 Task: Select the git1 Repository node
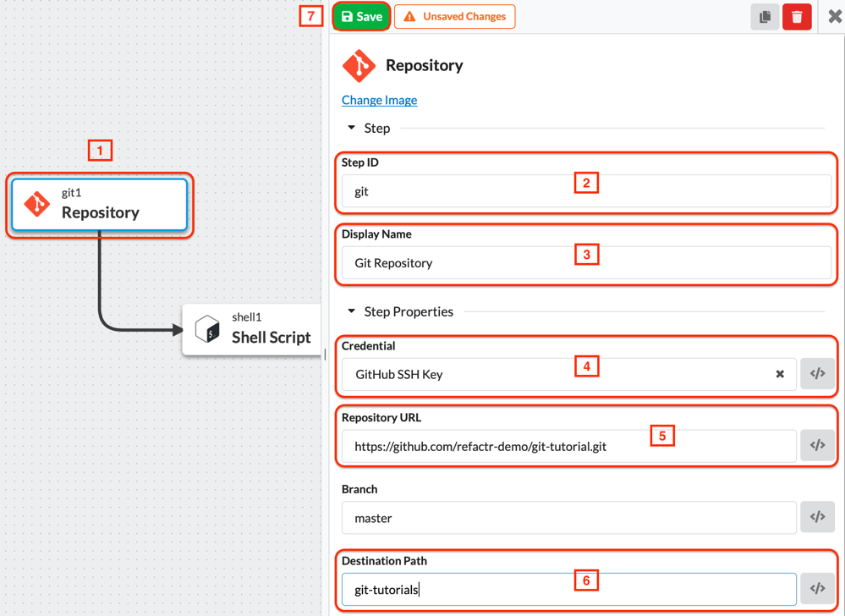point(100,205)
